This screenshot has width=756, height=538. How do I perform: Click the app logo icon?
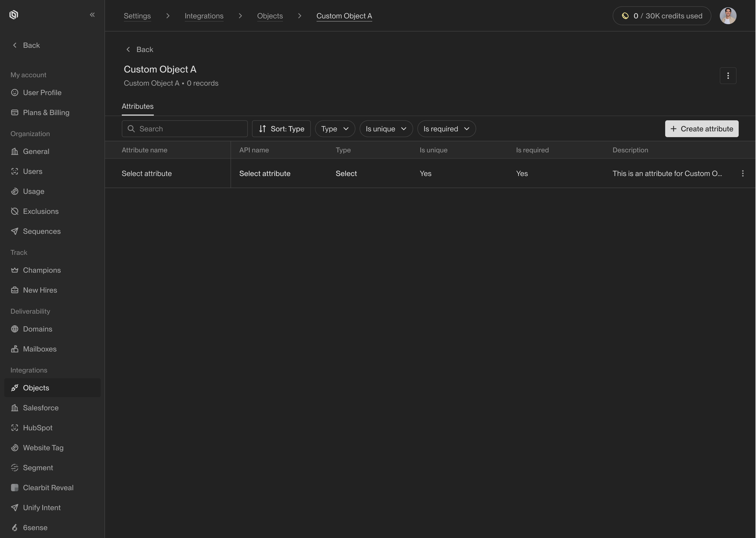pyautogui.click(x=14, y=14)
